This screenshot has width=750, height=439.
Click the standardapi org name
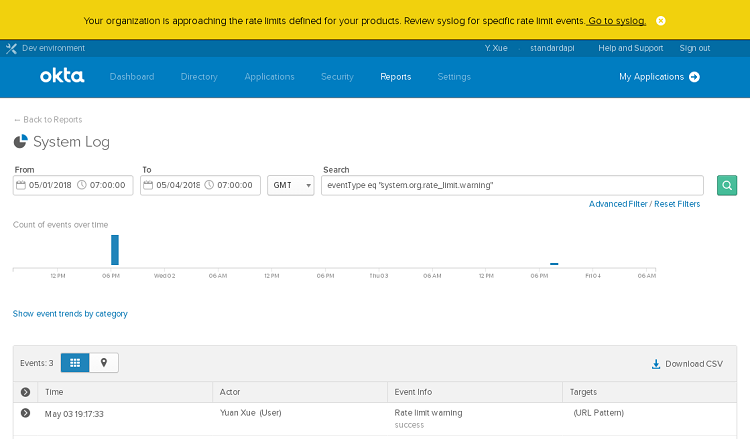pyautogui.click(x=552, y=48)
